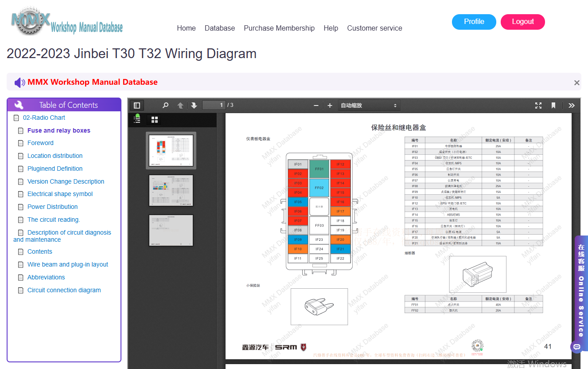Click the Profile button
Image resolution: width=588 pixels, height=369 pixels.
click(x=474, y=22)
